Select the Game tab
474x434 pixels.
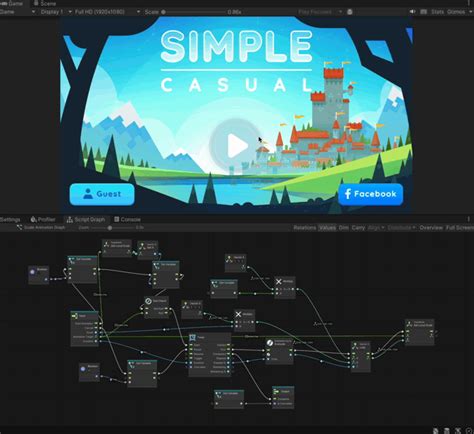(x=11, y=3)
